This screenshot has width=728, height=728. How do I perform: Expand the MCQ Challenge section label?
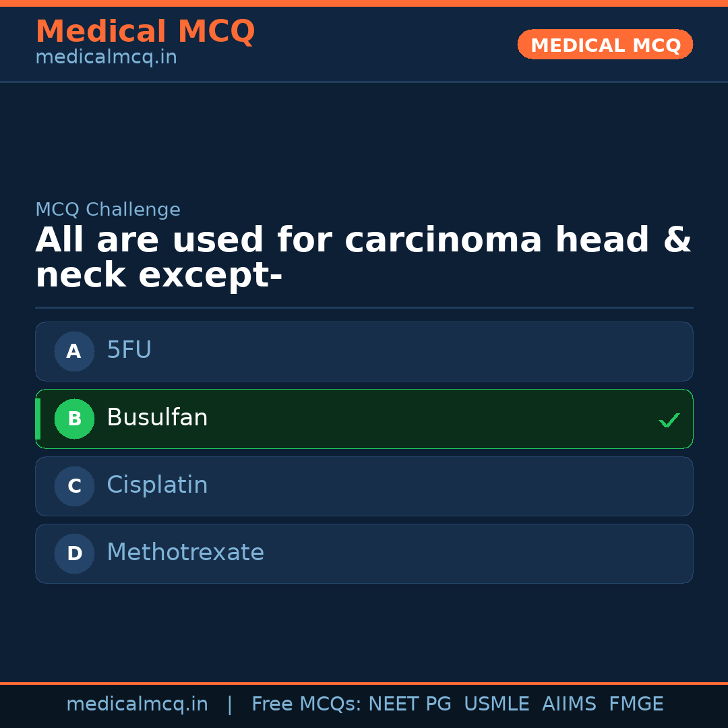[x=108, y=210]
